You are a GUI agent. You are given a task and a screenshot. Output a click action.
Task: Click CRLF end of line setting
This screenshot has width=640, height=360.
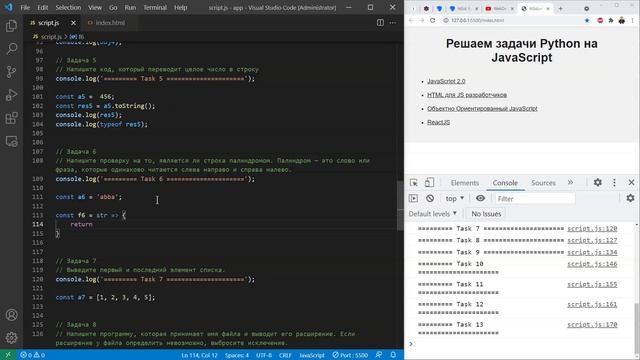point(285,355)
